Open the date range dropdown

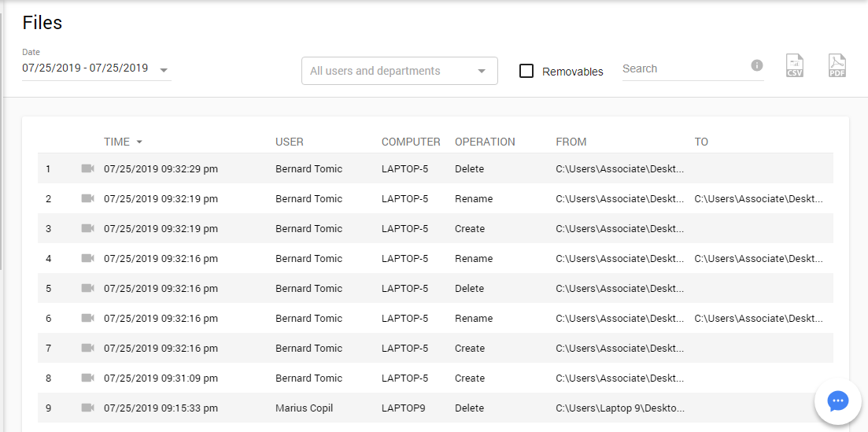pos(164,69)
